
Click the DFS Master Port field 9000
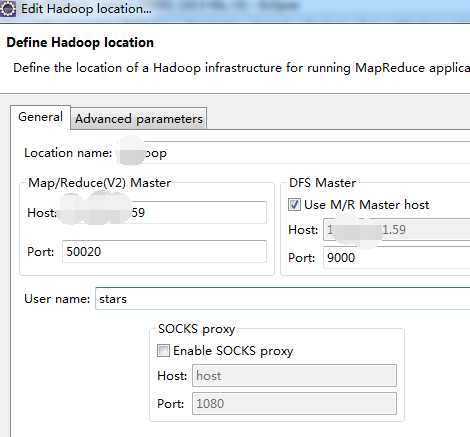click(x=397, y=257)
